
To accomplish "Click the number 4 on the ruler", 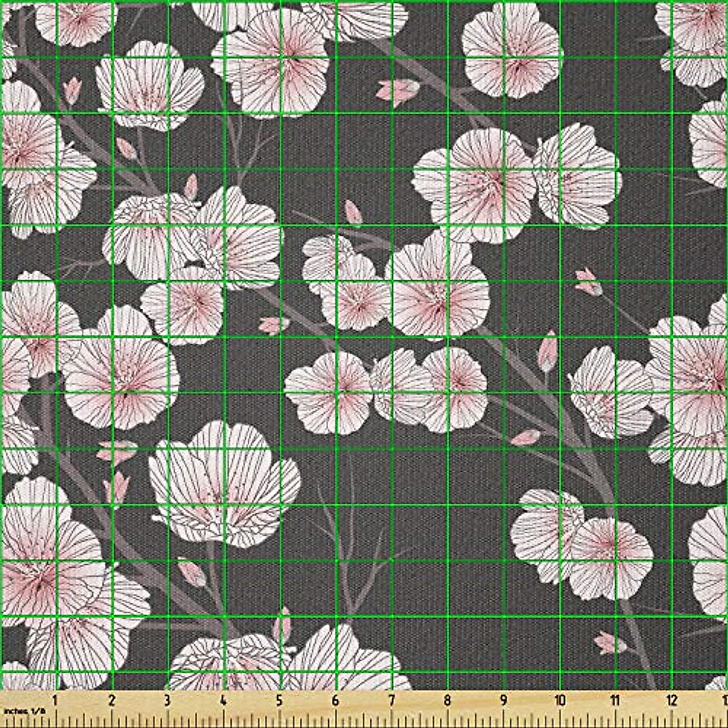I will pos(223,699).
